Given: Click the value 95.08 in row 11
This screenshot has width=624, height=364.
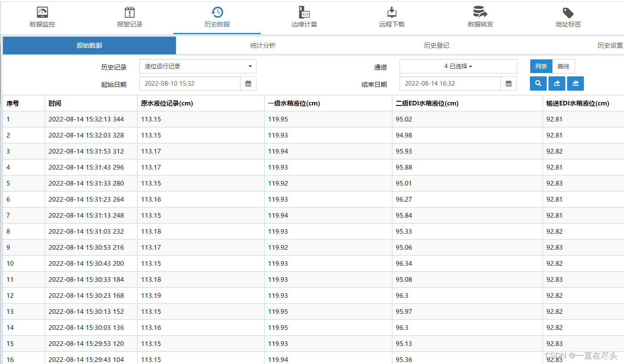Looking at the screenshot, I should (404, 280).
